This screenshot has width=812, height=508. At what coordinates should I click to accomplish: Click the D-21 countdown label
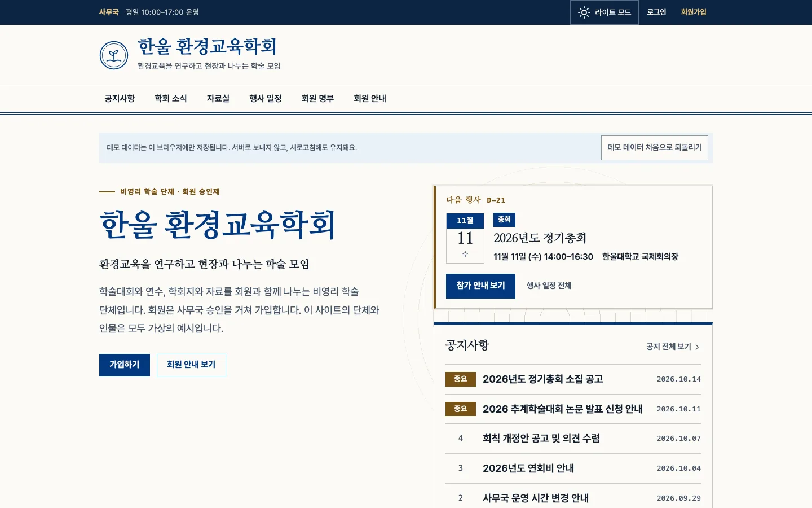tap(496, 200)
